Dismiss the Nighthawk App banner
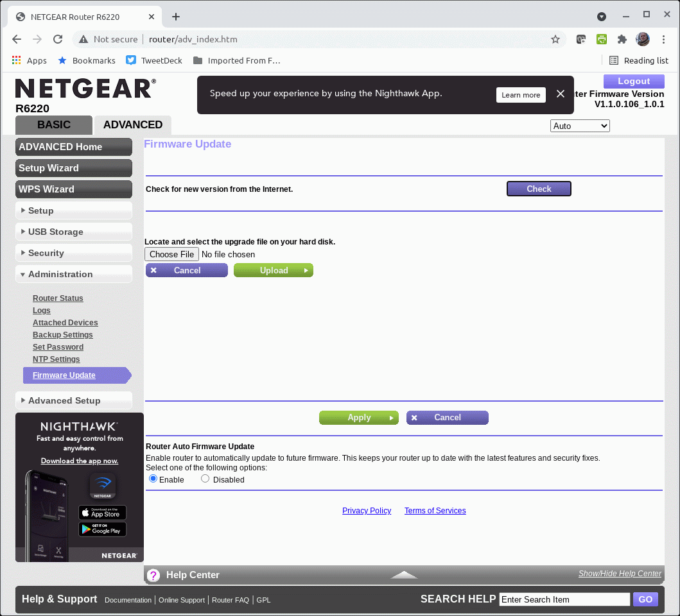The height and width of the screenshot is (616, 680). 561,94
